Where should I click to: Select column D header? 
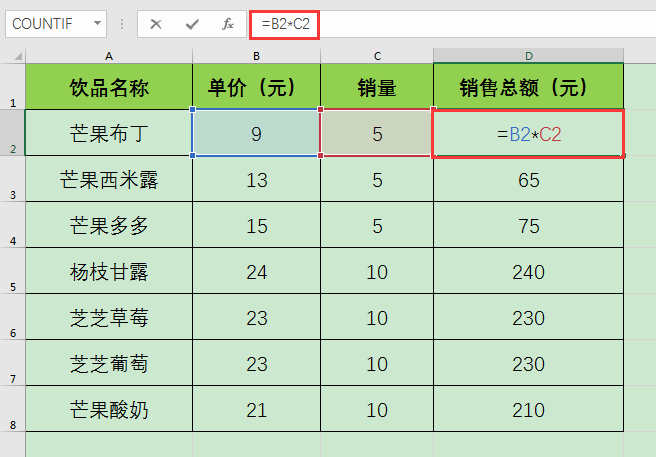click(x=529, y=56)
